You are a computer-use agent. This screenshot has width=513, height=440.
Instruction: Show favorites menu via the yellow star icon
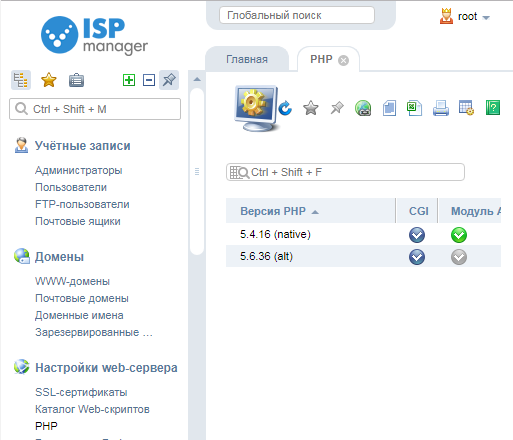point(49,80)
